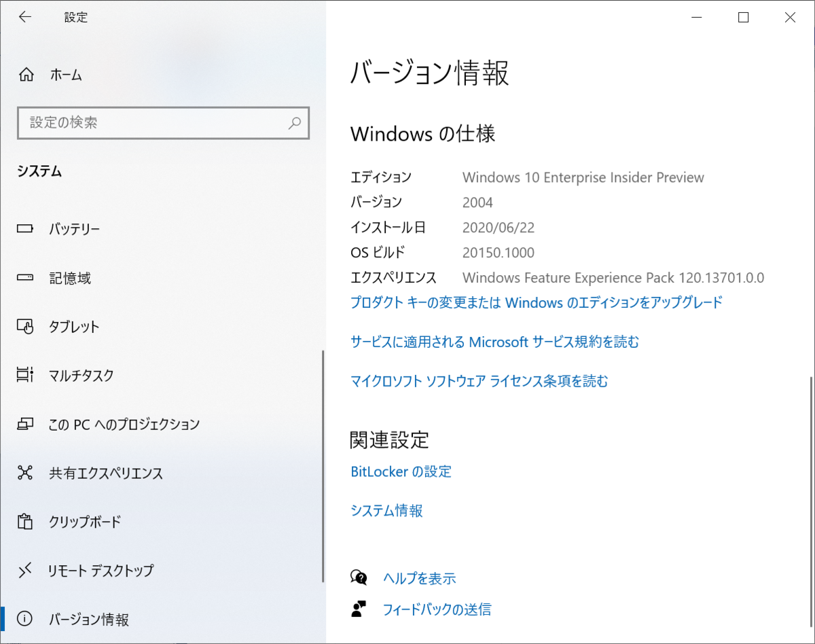This screenshot has width=815, height=644.
Task: Click the ヘルプを表示 link
Action: [419, 578]
